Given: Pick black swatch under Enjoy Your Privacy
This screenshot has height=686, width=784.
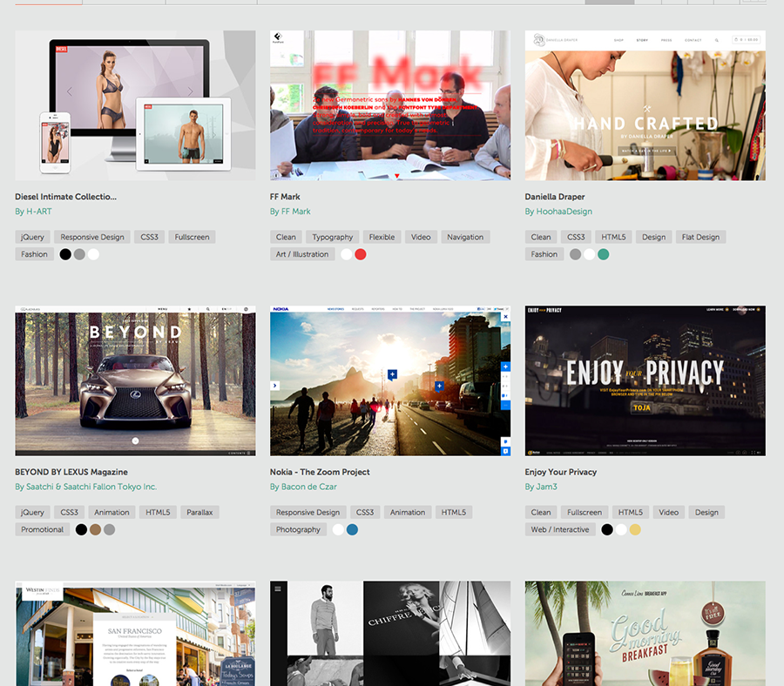Looking at the screenshot, I should [607, 529].
